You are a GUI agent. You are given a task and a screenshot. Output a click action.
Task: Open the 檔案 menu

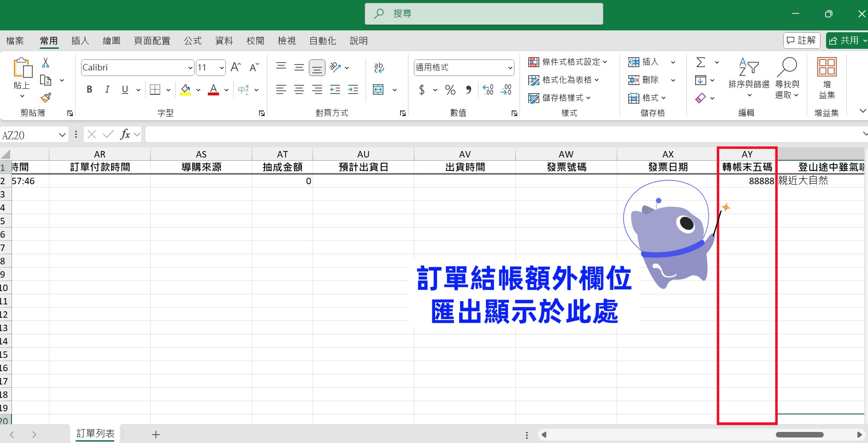[15, 41]
